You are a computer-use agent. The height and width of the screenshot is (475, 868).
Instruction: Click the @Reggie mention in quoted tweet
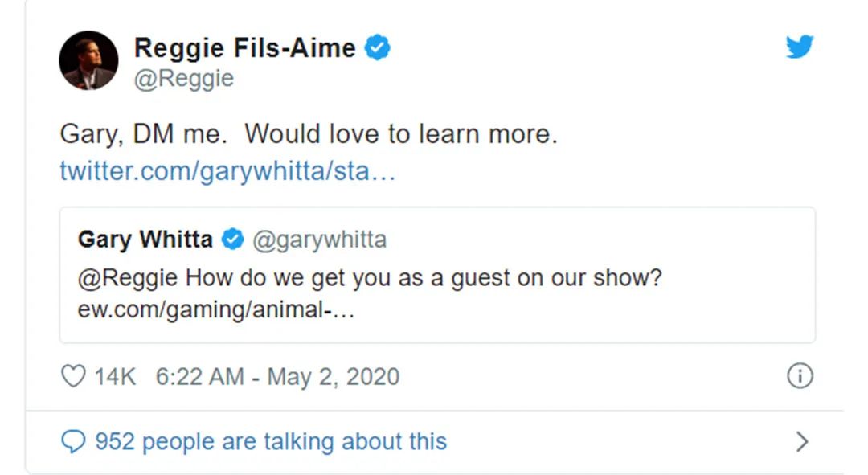[x=129, y=280]
